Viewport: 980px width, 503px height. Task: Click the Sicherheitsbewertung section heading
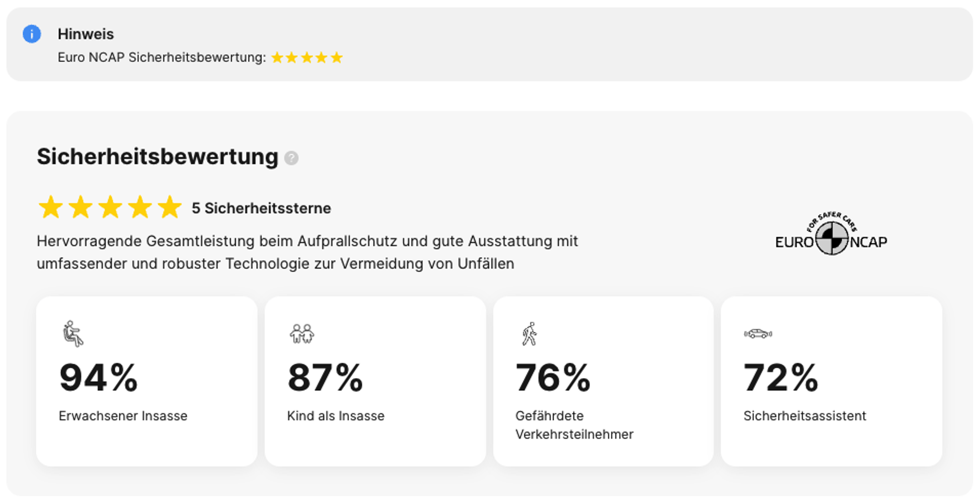[x=157, y=157]
